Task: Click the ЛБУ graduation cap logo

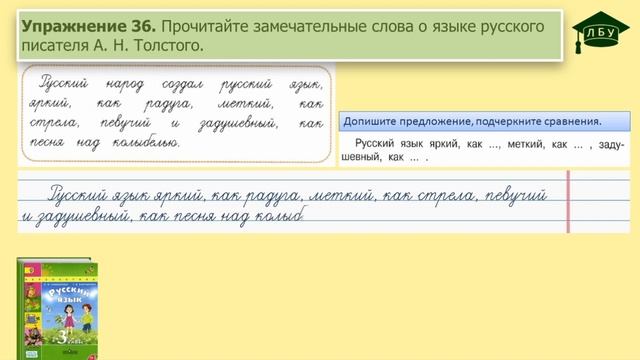Action: 600,32
